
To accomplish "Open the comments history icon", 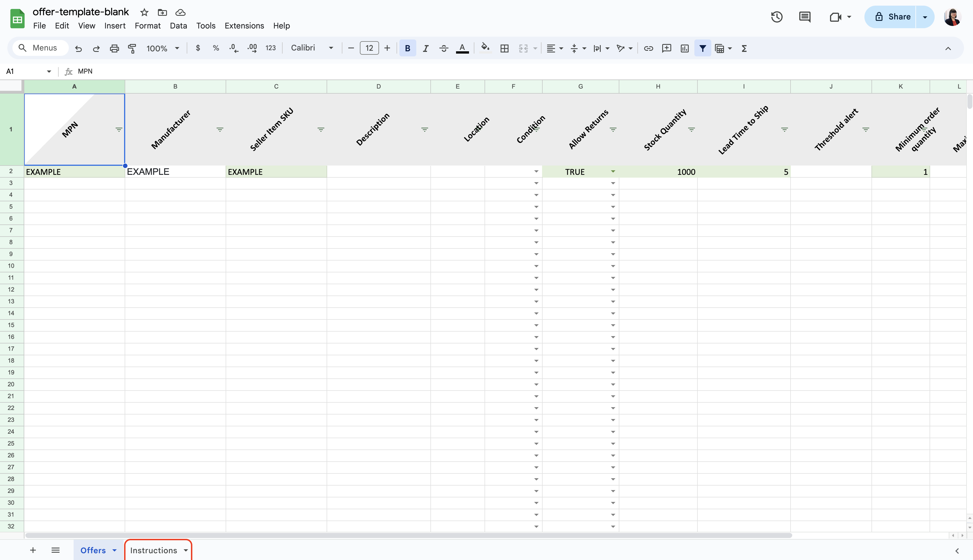I will click(805, 17).
